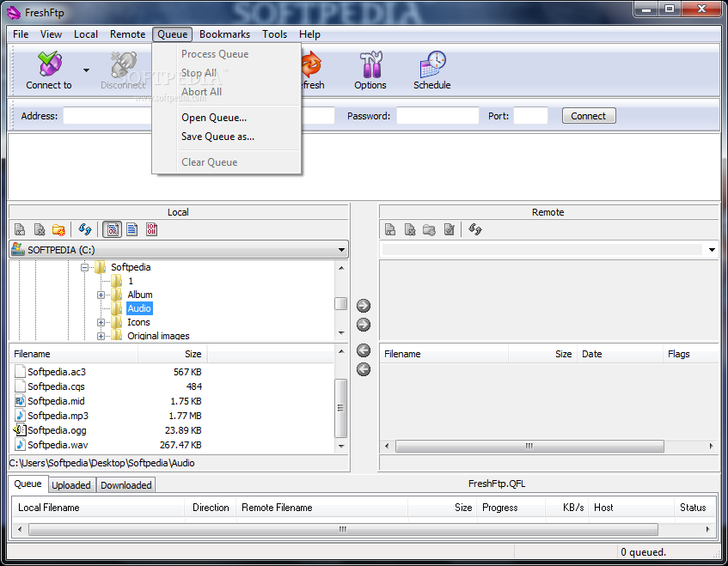This screenshot has width=728, height=566.
Task: Click the top right-arrow transfer button
Action: click(x=364, y=306)
